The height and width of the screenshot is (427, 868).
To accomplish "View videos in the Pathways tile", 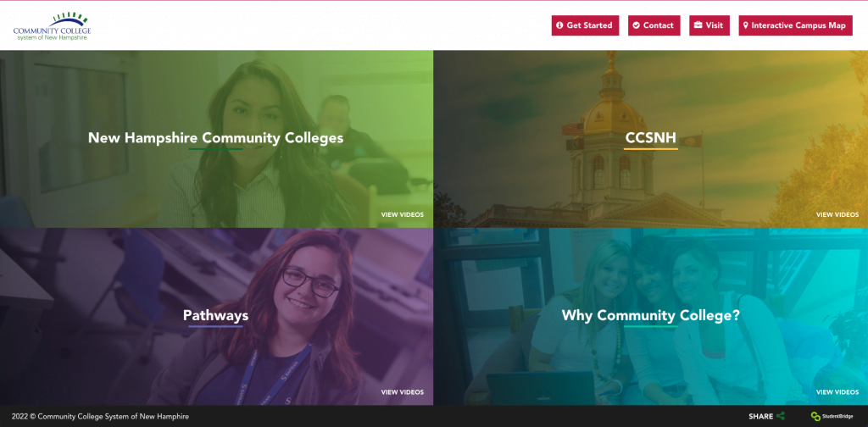I will [x=403, y=392].
